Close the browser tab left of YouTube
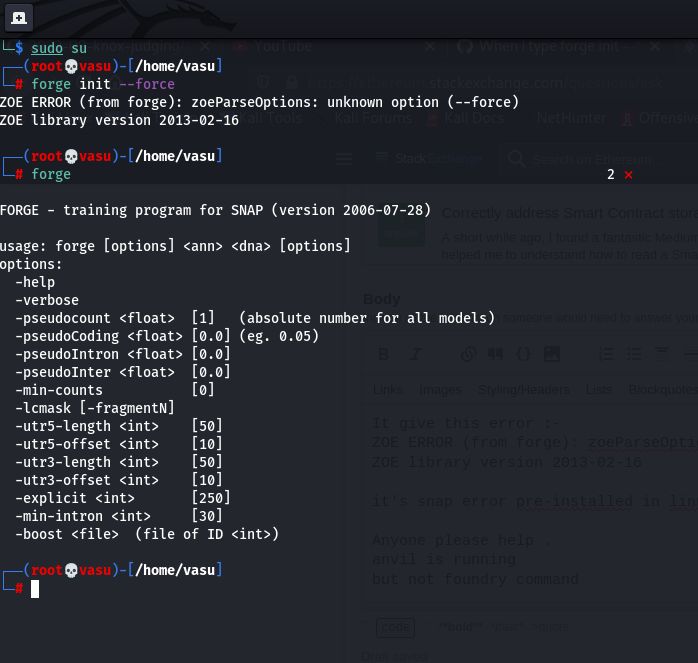The width and height of the screenshot is (698, 663). tap(204, 46)
